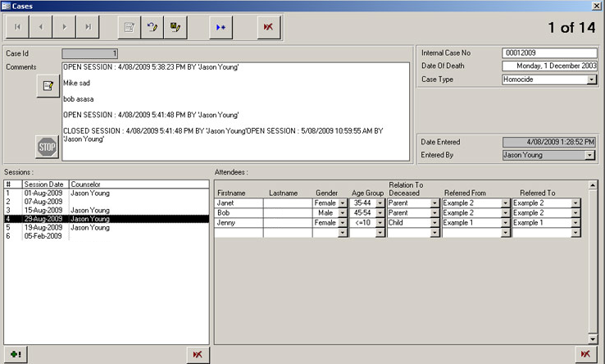Click the undo changes toolbar icon

(152, 27)
